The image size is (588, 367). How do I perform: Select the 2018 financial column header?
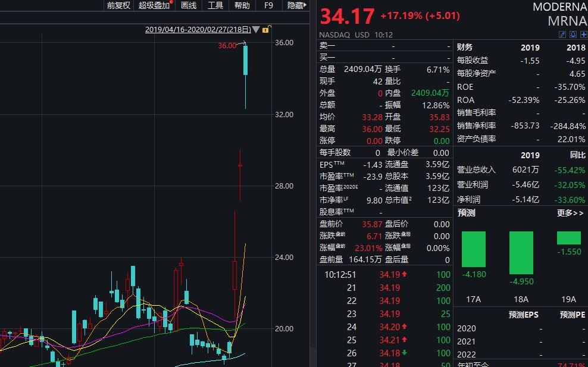576,48
